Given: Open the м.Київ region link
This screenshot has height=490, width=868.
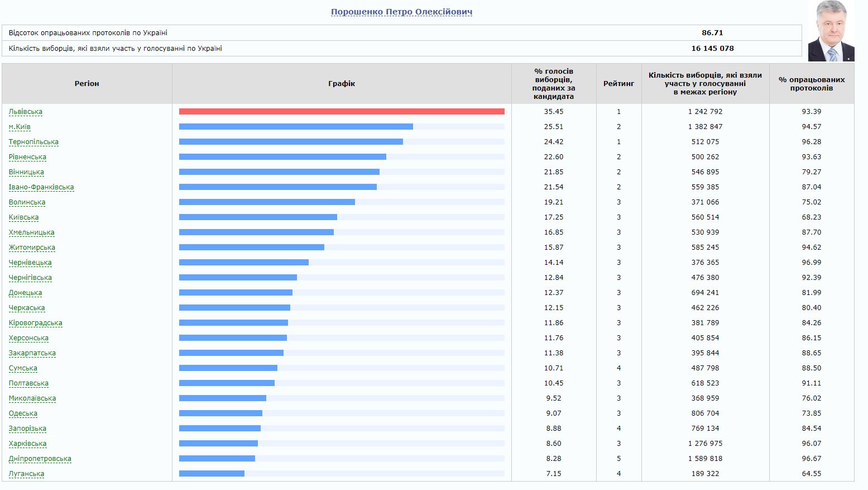Looking at the screenshot, I should pos(20,127).
